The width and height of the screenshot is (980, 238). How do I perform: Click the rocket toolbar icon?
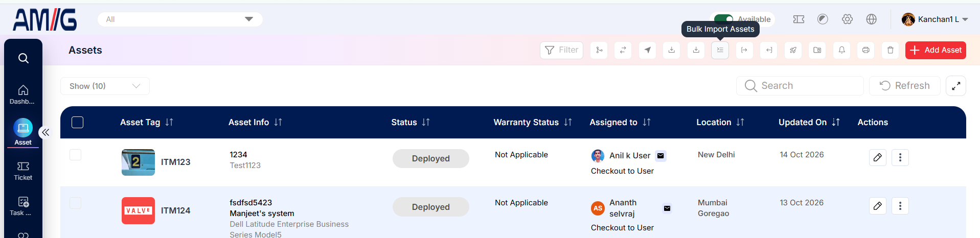point(793,50)
